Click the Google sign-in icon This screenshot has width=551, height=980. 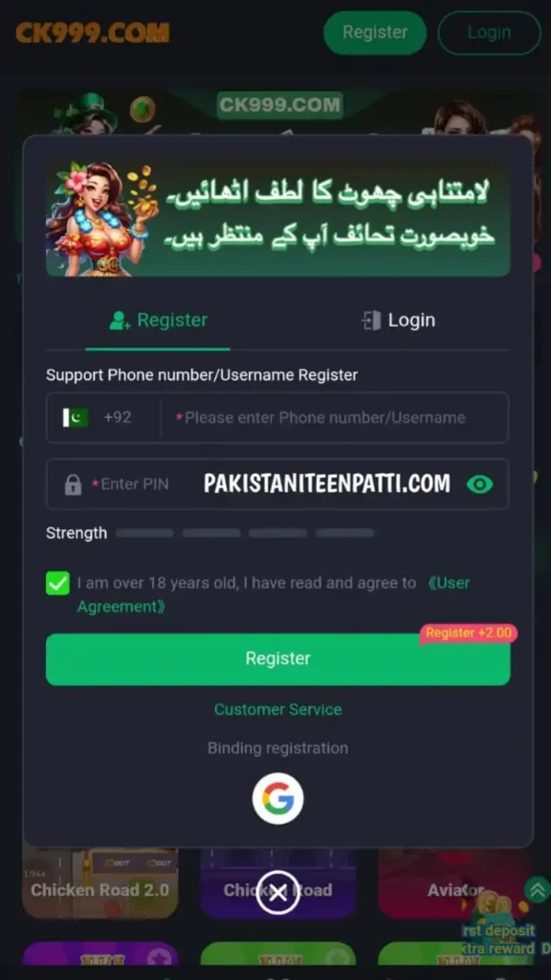pyautogui.click(x=278, y=799)
